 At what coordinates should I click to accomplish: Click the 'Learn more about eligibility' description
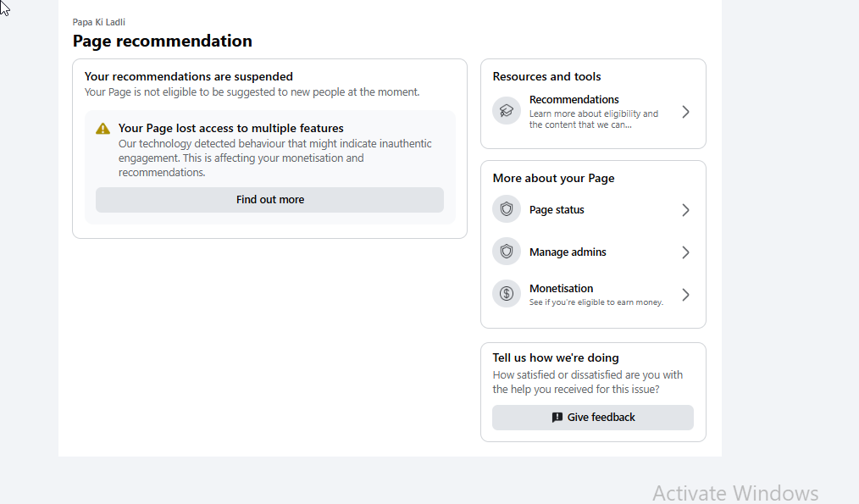(594, 119)
